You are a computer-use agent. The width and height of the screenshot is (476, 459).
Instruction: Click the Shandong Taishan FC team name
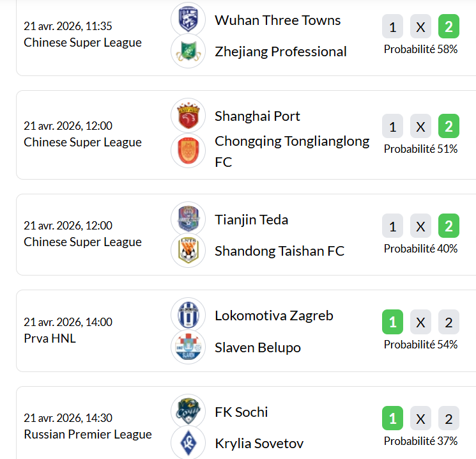[x=279, y=251]
